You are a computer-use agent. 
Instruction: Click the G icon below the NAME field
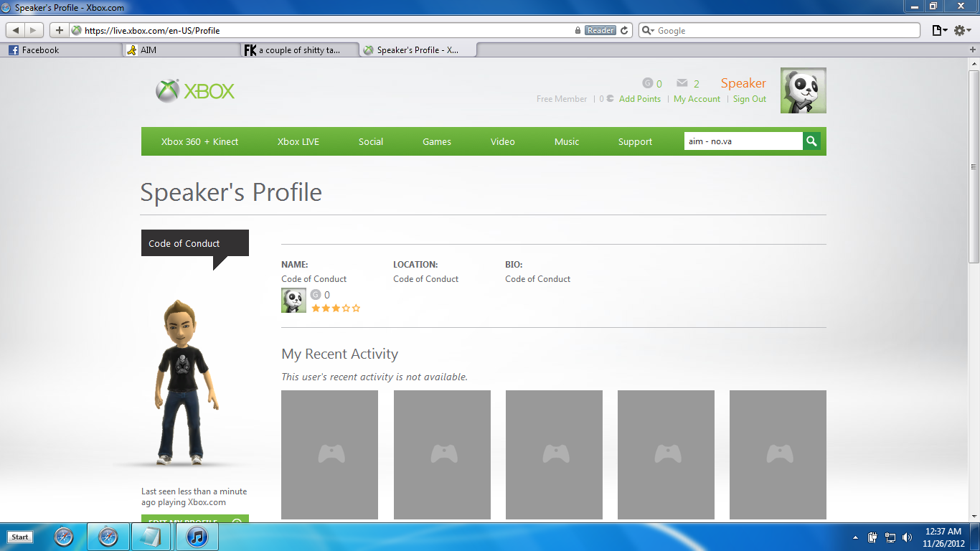pyautogui.click(x=316, y=295)
